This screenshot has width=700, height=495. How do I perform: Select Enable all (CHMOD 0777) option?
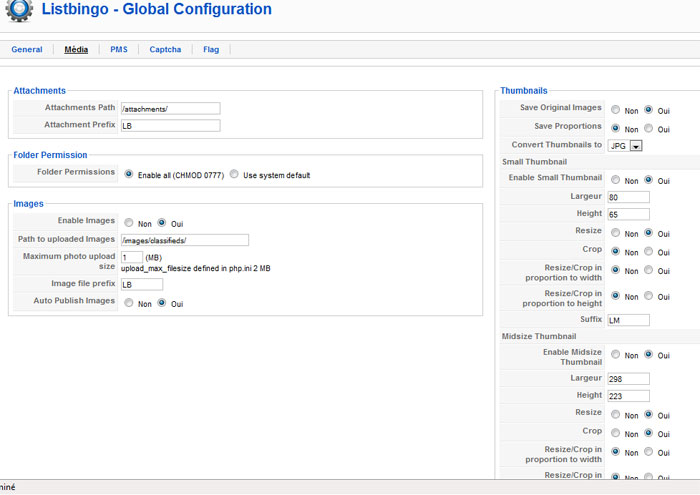click(x=129, y=174)
